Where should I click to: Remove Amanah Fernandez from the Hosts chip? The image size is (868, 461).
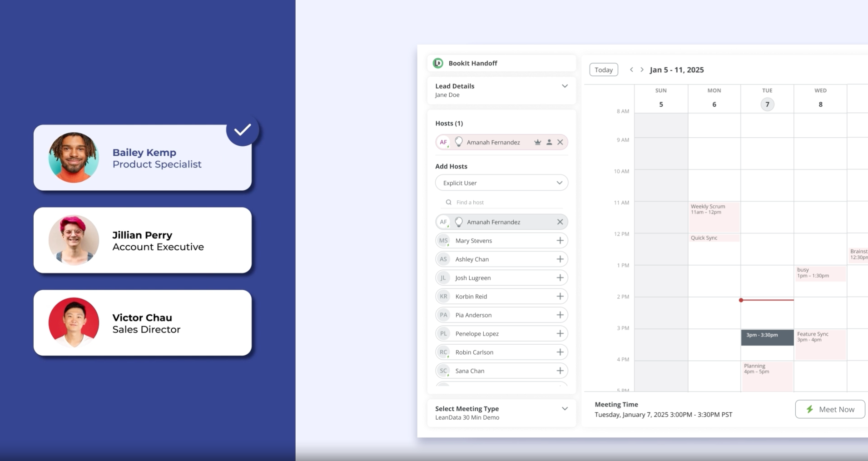tap(560, 142)
